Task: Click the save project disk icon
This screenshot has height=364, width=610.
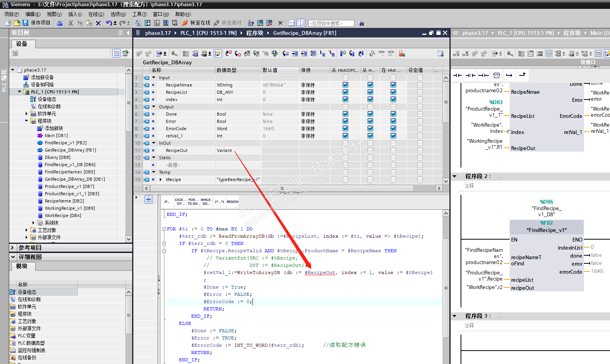Action: [x=25, y=23]
